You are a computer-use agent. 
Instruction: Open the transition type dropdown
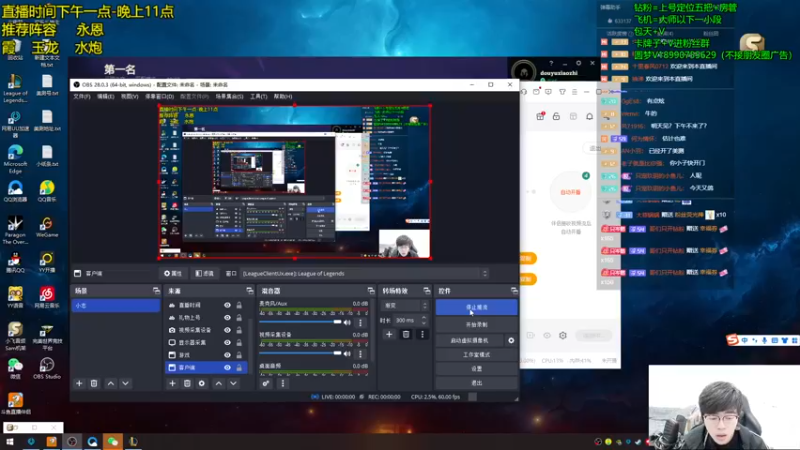[405, 306]
